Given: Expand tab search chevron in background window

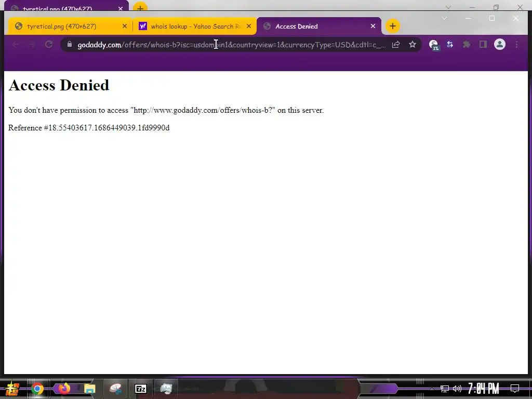Looking at the screenshot, I should [448, 7].
